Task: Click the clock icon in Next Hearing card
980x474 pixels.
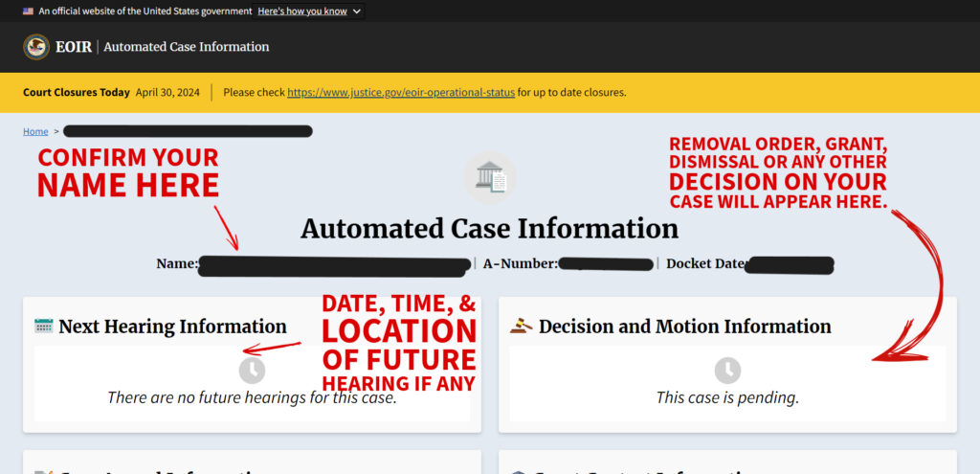Action: coord(252,371)
